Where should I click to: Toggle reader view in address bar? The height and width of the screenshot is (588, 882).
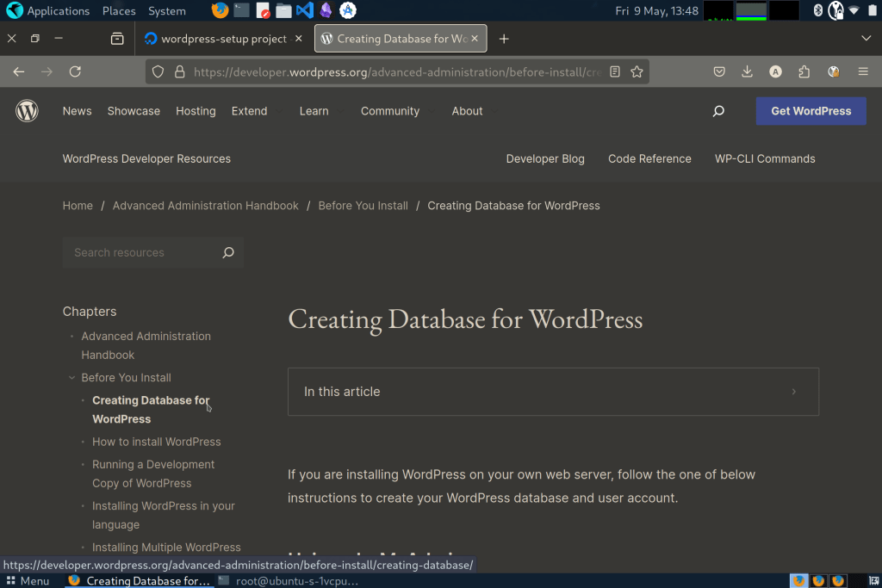click(x=615, y=72)
